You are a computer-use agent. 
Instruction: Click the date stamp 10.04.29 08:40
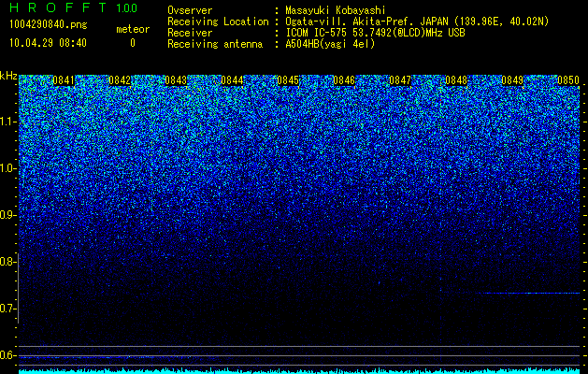[x=48, y=43]
